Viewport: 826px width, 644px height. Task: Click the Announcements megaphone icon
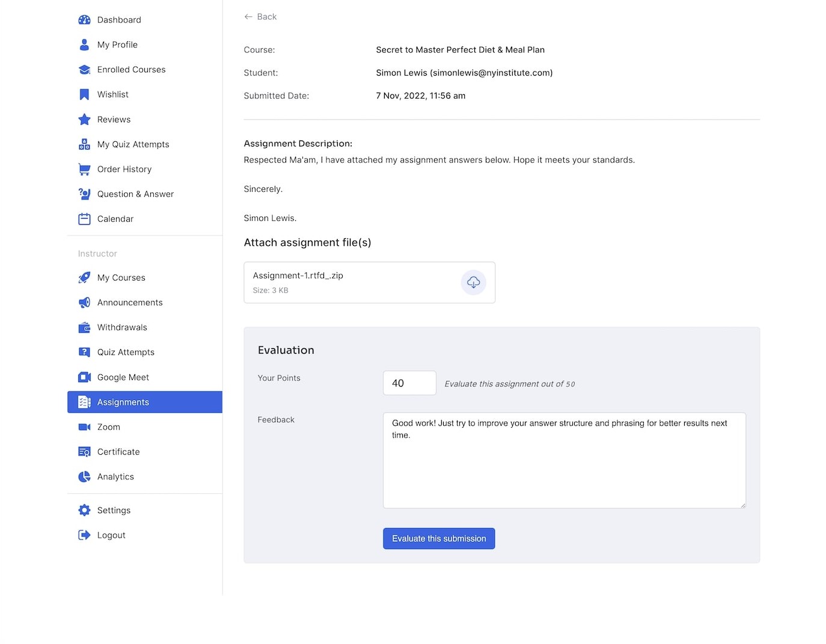pos(84,303)
